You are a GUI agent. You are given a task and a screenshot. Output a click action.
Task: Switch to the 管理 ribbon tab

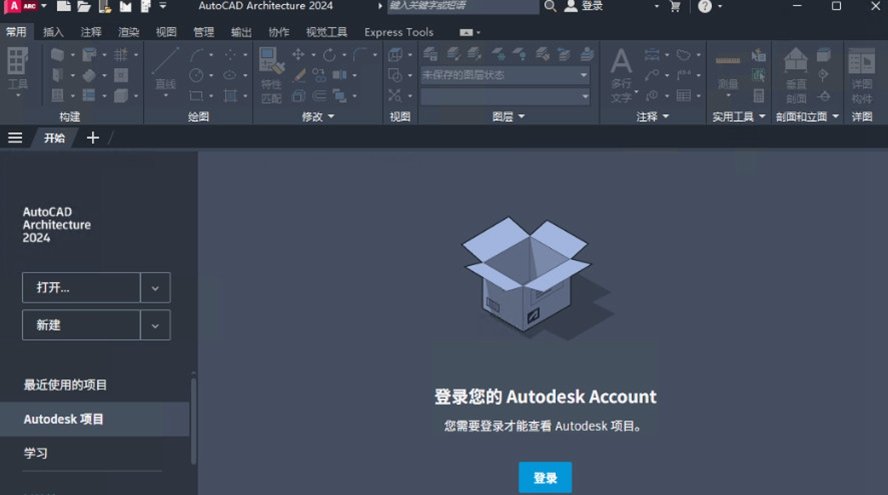pyautogui.click(x=203, y=32)
